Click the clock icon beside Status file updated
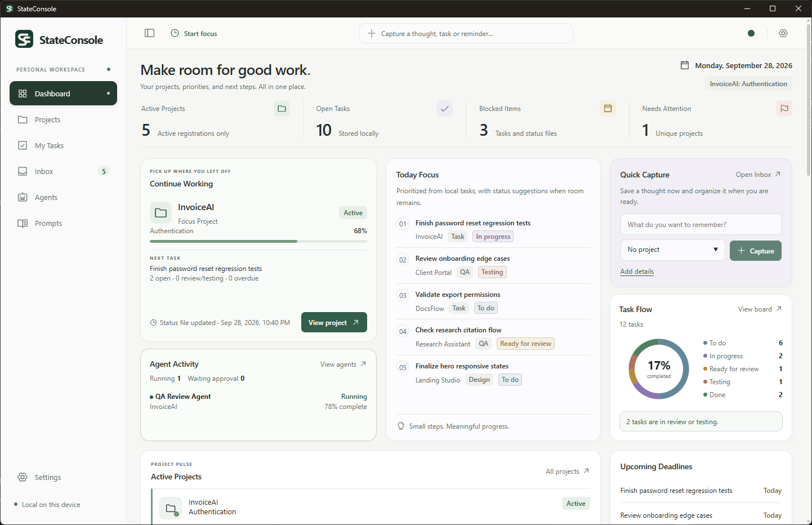Viewport: 812px width, 525px height. pos(153,323)
